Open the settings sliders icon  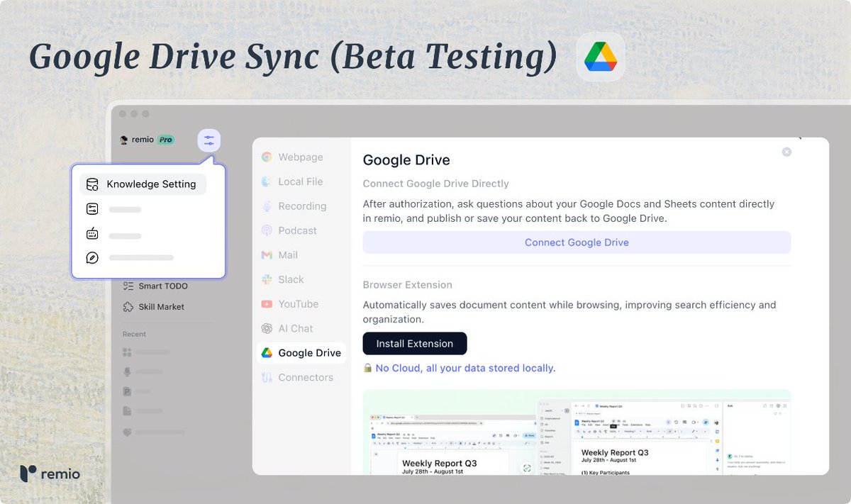tap(208, 140)
